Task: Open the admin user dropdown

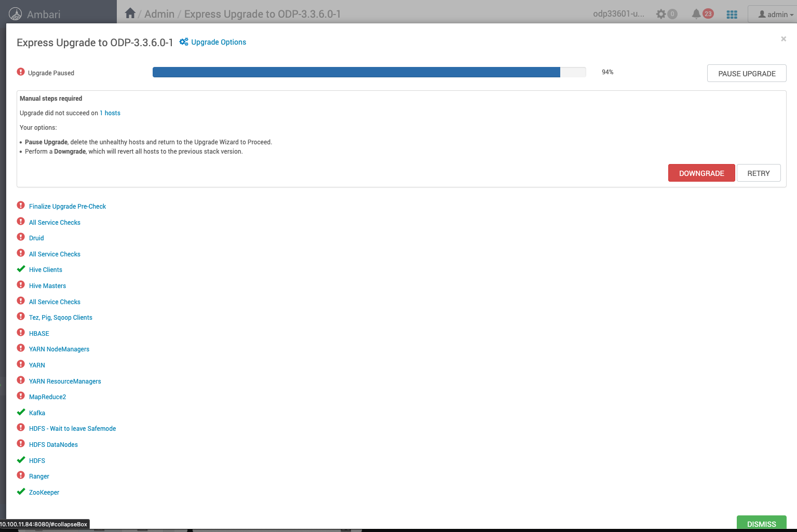Action: [776, 15]
